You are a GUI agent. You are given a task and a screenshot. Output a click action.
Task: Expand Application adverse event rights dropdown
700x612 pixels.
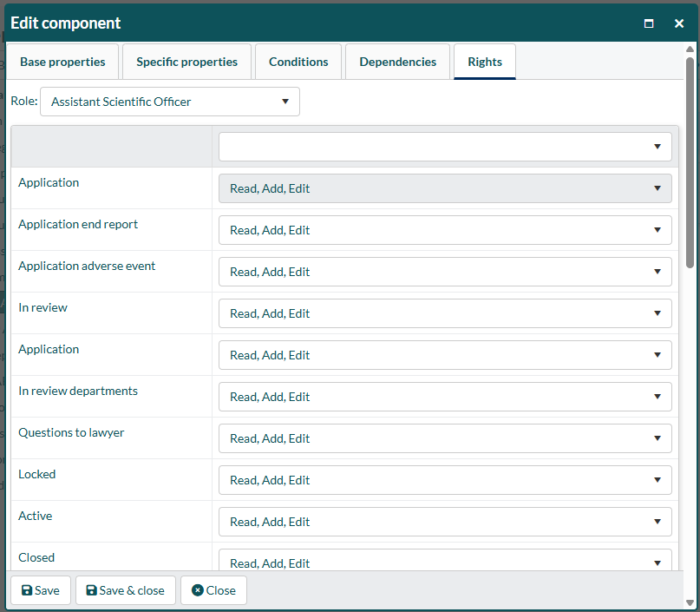[x=445, y=272]
